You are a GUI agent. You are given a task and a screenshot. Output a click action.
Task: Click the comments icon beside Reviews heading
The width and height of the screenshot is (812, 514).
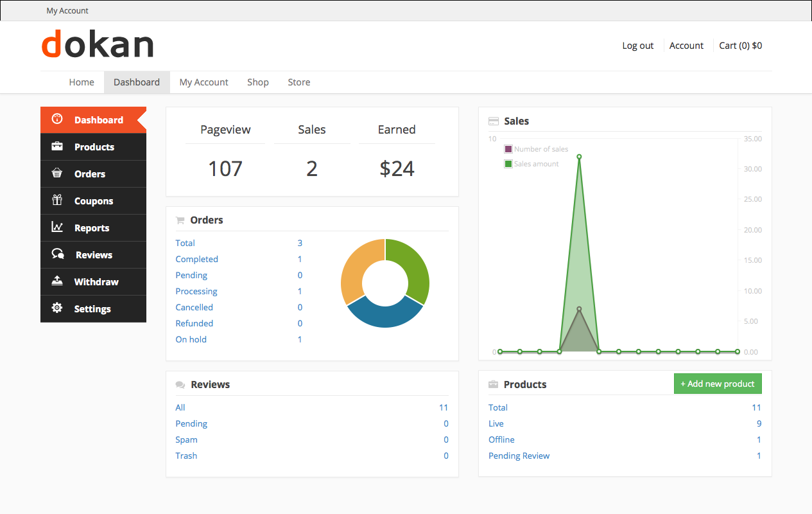pos(180,385)
